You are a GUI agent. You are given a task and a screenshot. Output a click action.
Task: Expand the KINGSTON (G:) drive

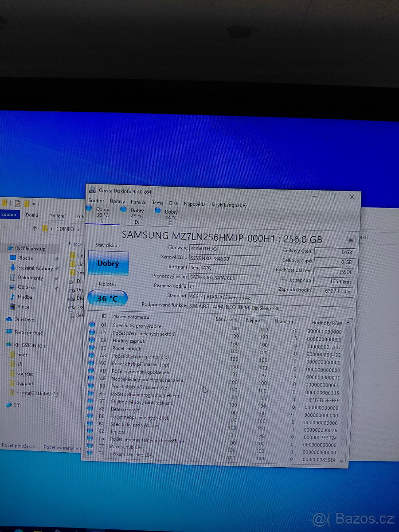(x=29, y=345)
